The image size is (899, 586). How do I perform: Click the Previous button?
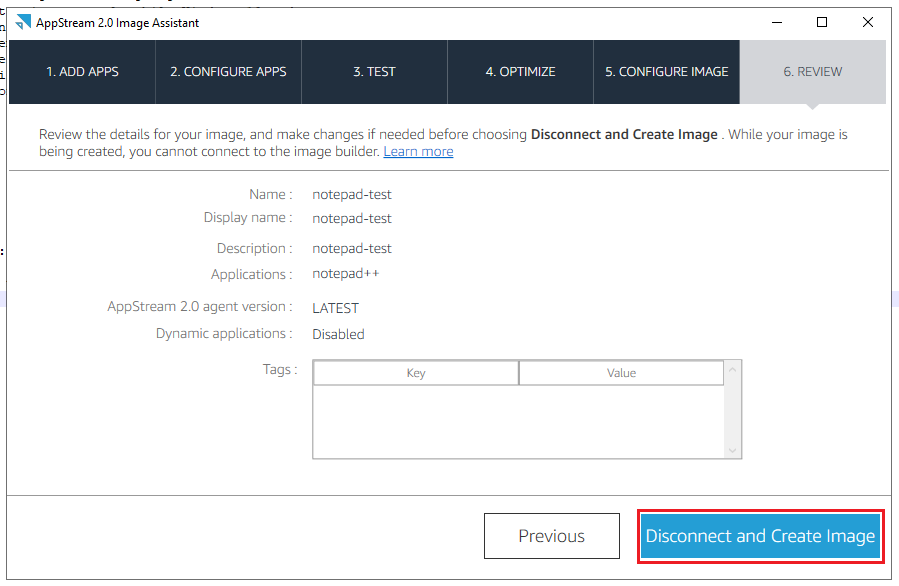click(x=552, y=536)
